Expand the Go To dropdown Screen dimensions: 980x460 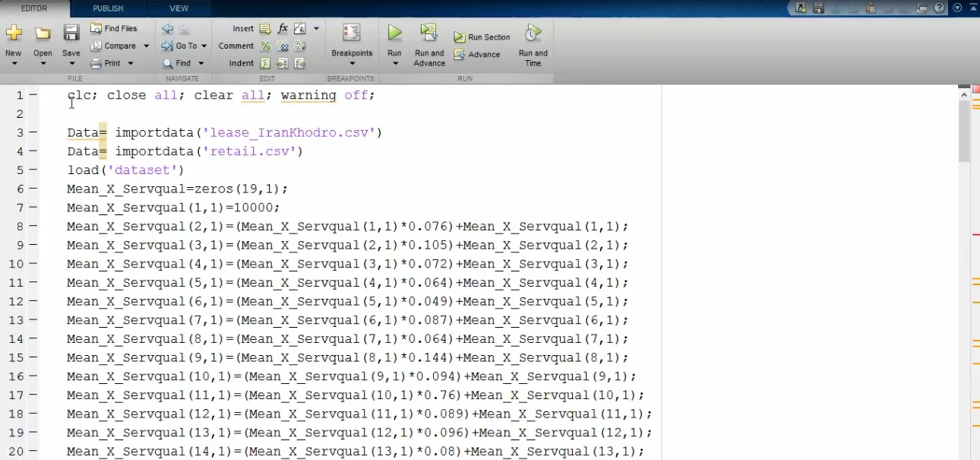[204, 46]
